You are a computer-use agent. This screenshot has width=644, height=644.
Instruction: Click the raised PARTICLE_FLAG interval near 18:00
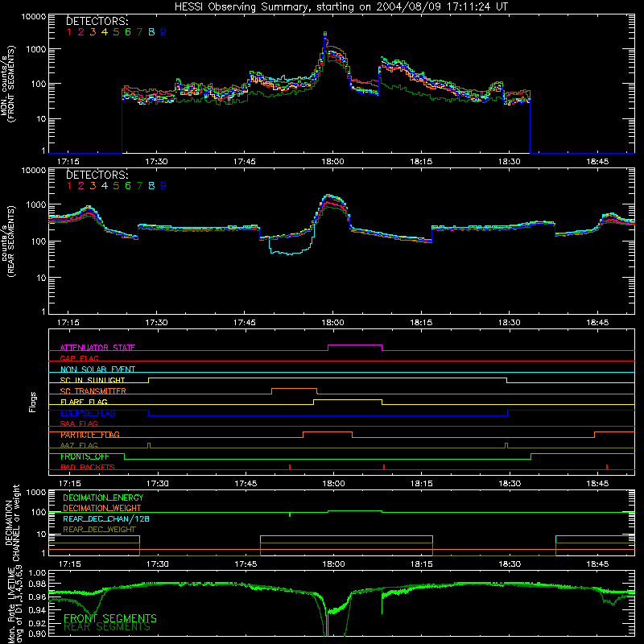coord(328,432)
